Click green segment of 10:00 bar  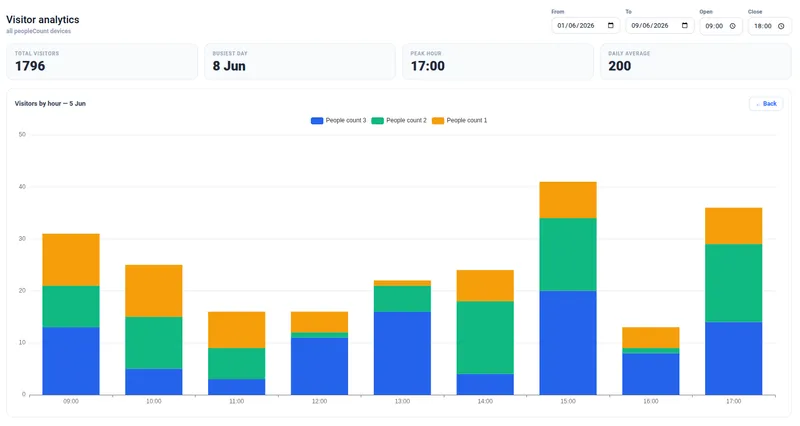(x=154, y=343)
